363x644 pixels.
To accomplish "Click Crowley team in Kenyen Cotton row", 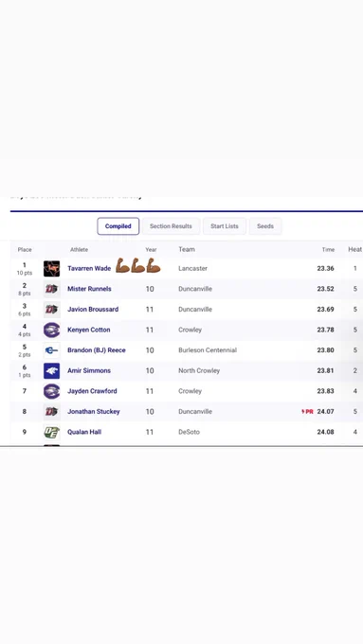I will pyautogui.click(x=190, y=330).
